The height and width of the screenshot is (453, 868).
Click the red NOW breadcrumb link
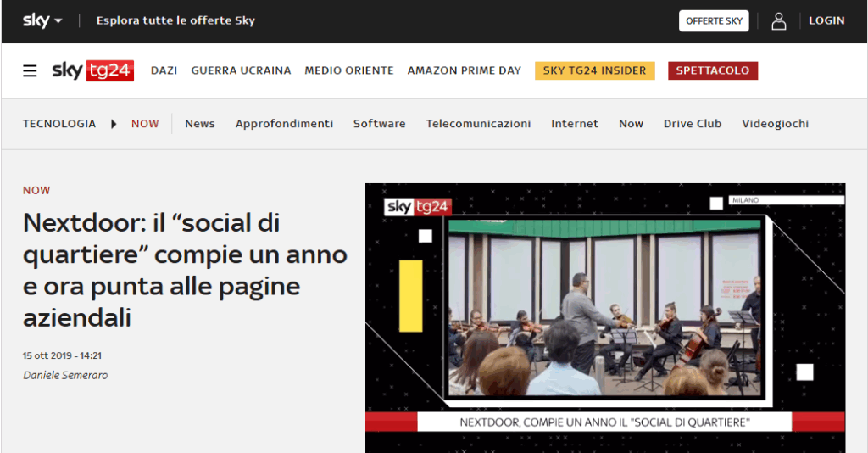[x=145, y=124]
